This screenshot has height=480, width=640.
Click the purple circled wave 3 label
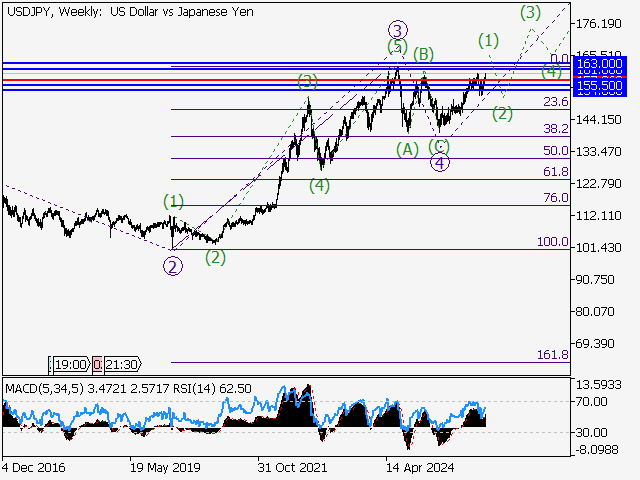click(x=398, y=30)
